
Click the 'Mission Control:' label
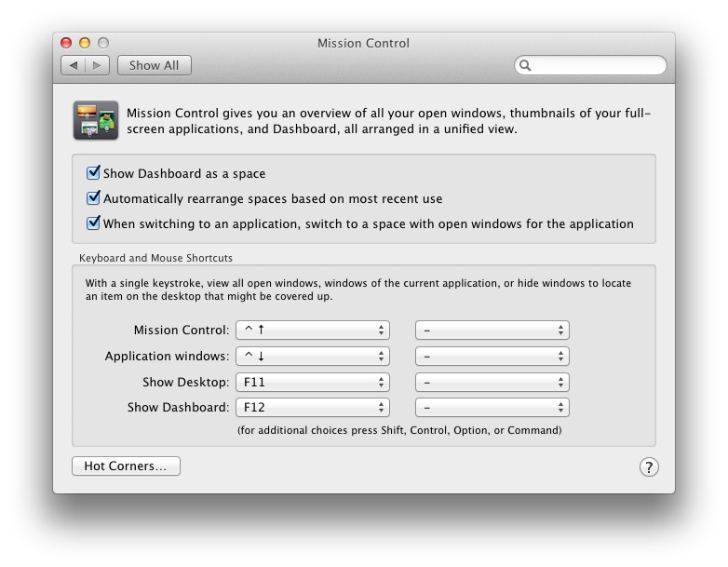[182, 331]
